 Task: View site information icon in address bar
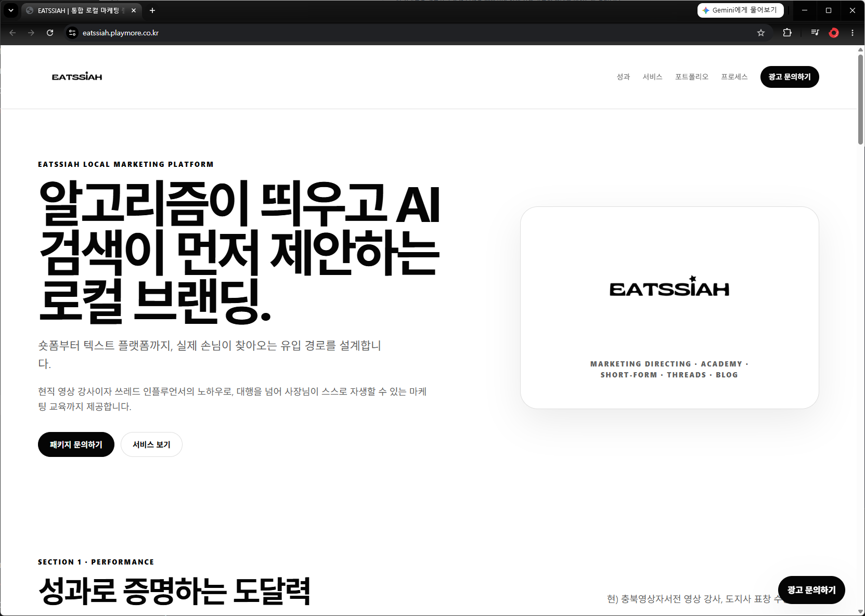(72, 33)
